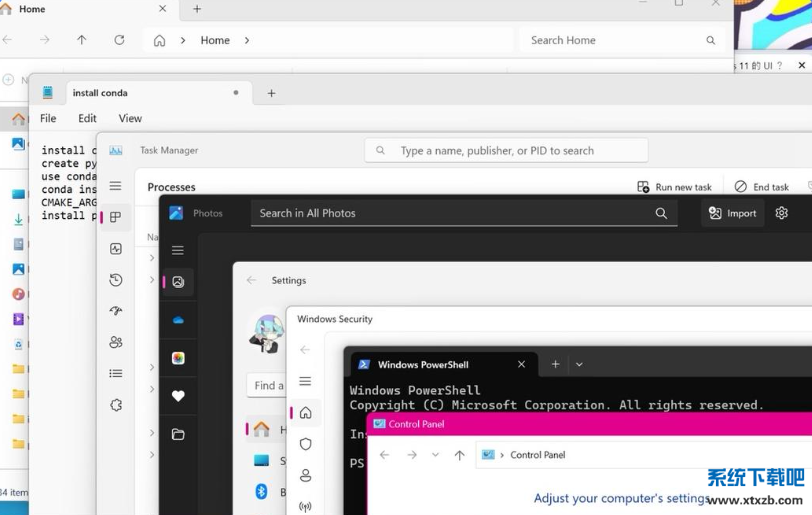This screenshot has height=515, width=812.
Task: Open Folders icon in Photos sidebar
Action: [x=178, y=434]
